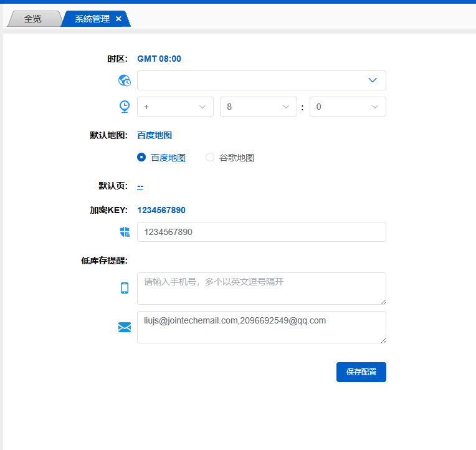Screen dimensions: 476x450
Task: Click the default page "--" link
Action: [x=140, y=186]
